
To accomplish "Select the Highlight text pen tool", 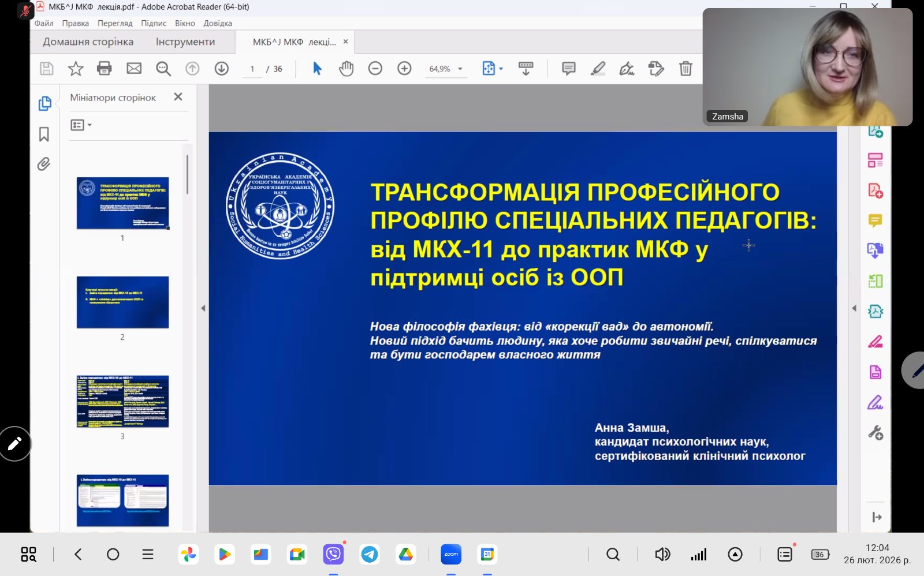I will pyautogui.click(x=598, y=69).
